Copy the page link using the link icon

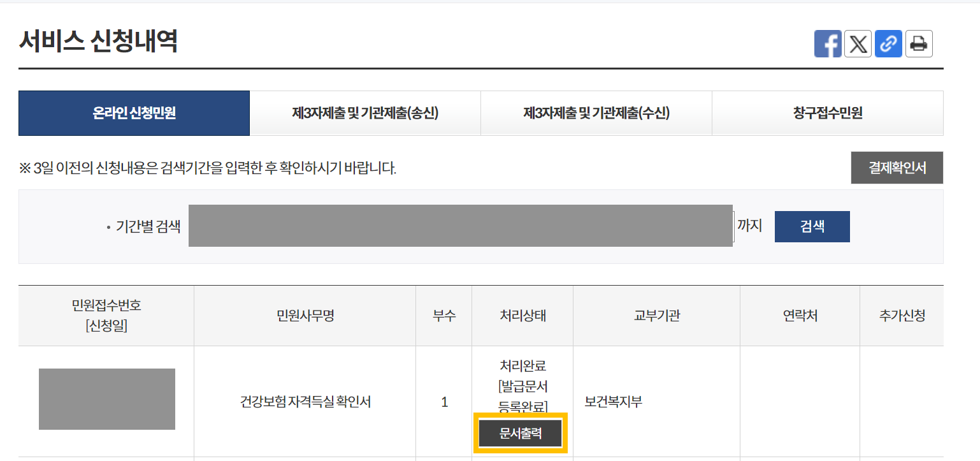tap(888, 43)
